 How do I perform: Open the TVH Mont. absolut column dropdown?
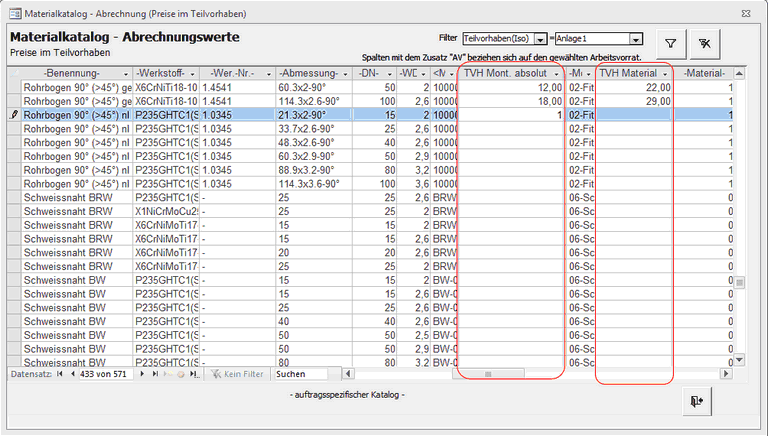click(556, 74)
